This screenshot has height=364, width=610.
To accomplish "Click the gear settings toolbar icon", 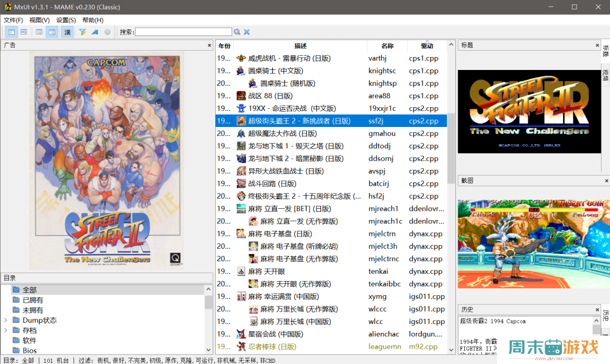I will (107, 32).
